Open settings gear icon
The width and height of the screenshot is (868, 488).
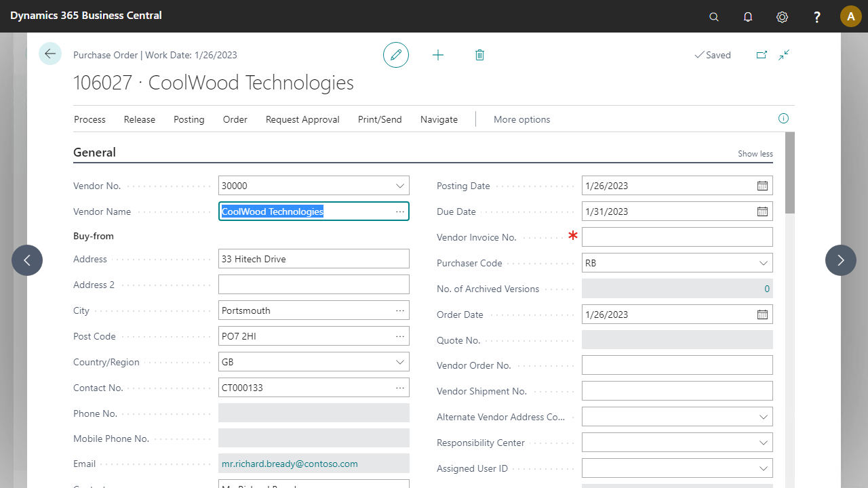pos(783,17)
